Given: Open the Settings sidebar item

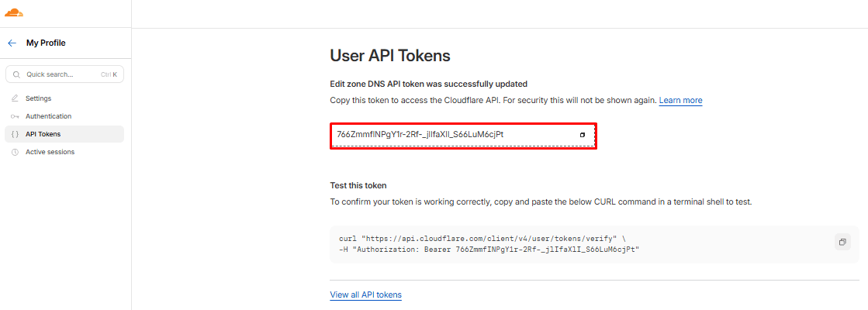Looking at the screenshot, I should pyautogui.click(x=38, y=98).
